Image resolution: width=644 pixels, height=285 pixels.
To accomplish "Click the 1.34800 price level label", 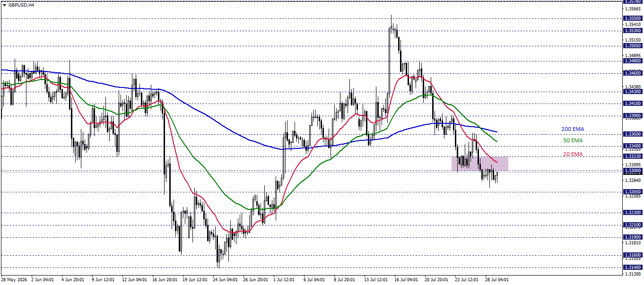I will point(633,61).
